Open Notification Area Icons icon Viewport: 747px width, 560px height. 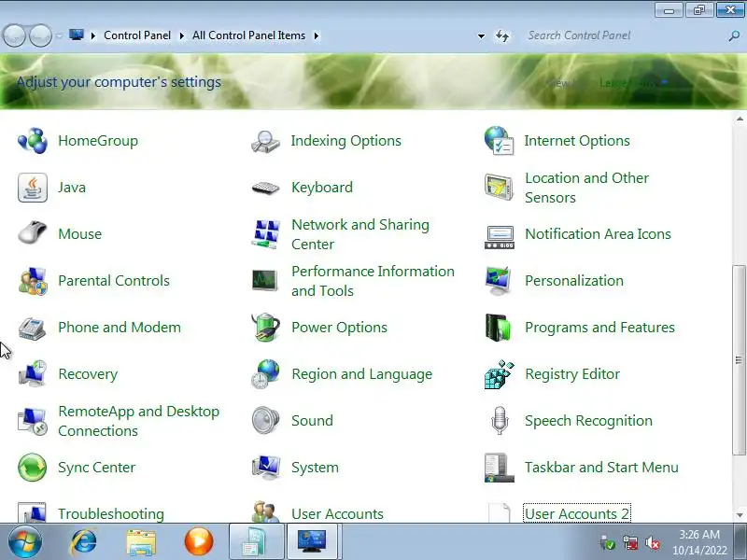(x=499, y=237)
